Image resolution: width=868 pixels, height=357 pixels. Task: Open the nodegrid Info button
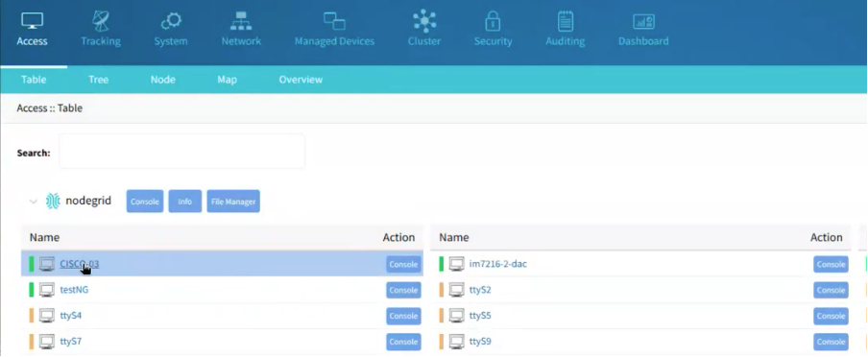pos(185,202)
